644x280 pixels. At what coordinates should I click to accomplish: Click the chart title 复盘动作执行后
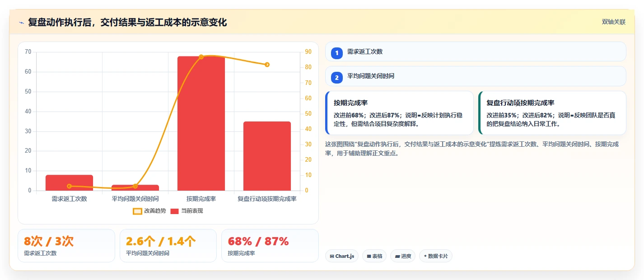127,22
